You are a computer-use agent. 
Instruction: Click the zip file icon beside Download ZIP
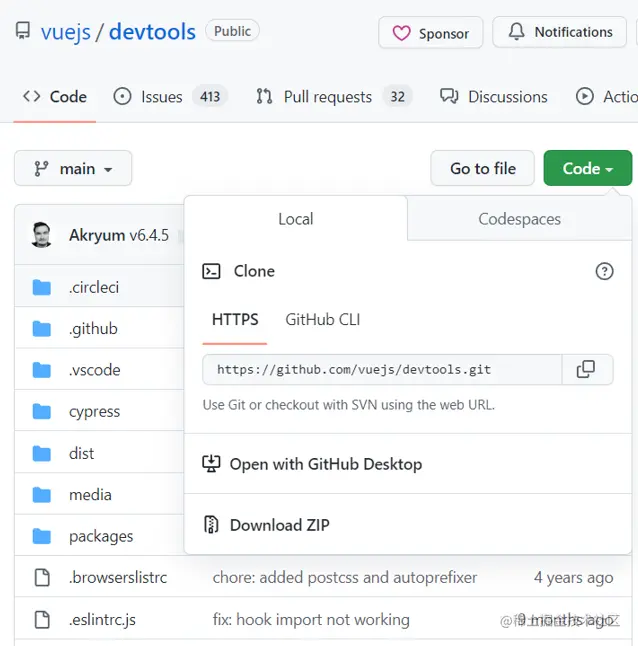[211, 524]
